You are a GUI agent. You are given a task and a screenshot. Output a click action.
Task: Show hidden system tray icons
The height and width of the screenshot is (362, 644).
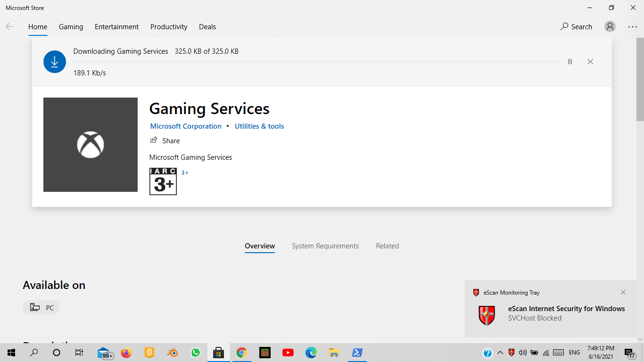(x=500, y=353)
